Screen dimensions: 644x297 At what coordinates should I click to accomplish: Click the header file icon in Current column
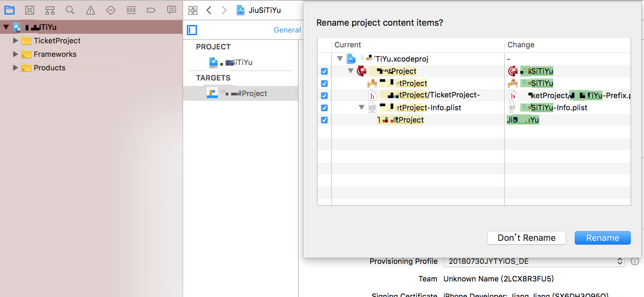[372, 95]
